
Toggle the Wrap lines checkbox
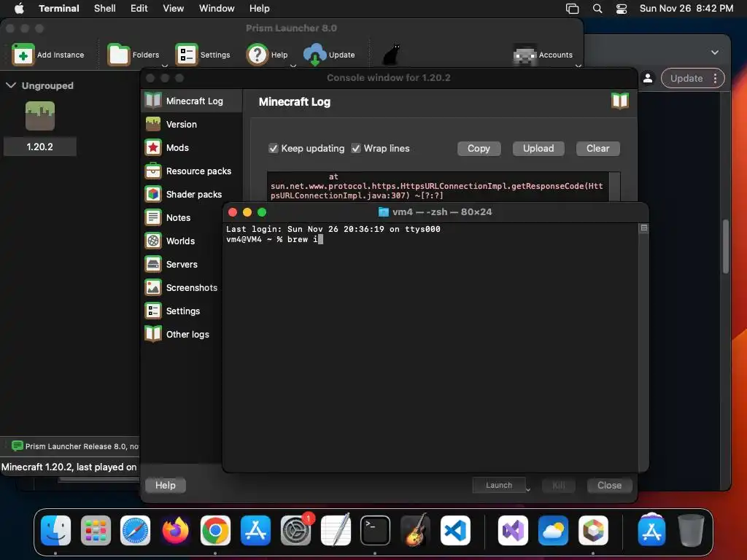(x=356, y=148)
